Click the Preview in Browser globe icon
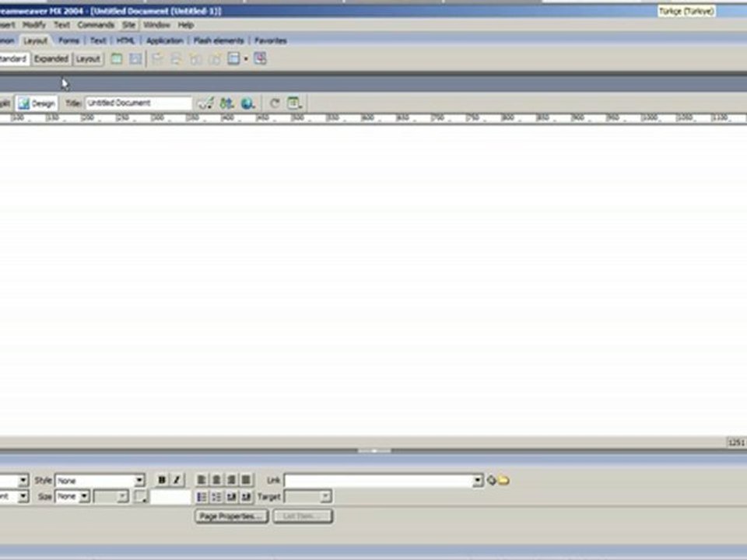This screenshot has width=747, height=560. pos(247,103)
